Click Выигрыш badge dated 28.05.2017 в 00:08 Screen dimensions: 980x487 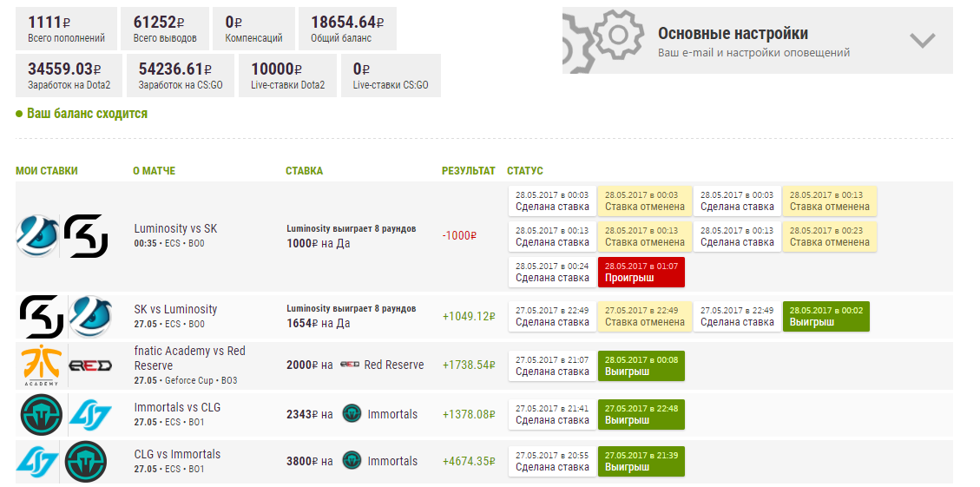[x=641, y=365]
